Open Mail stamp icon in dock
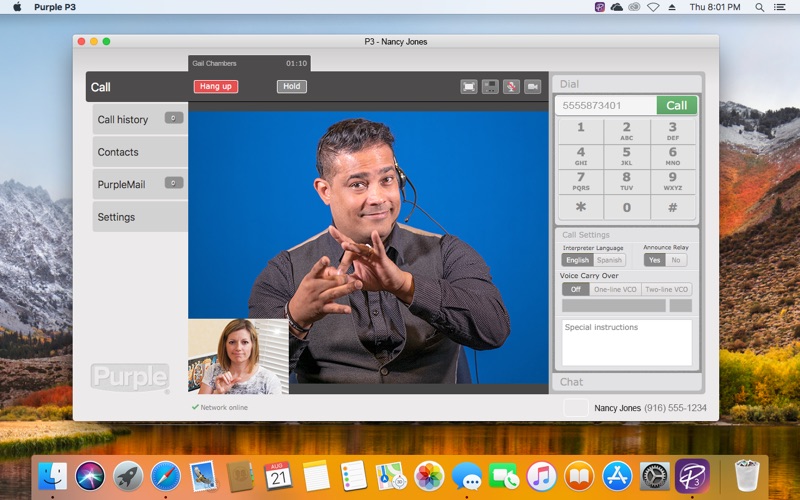Screen dimensions: 800x500 pos(203,476)
